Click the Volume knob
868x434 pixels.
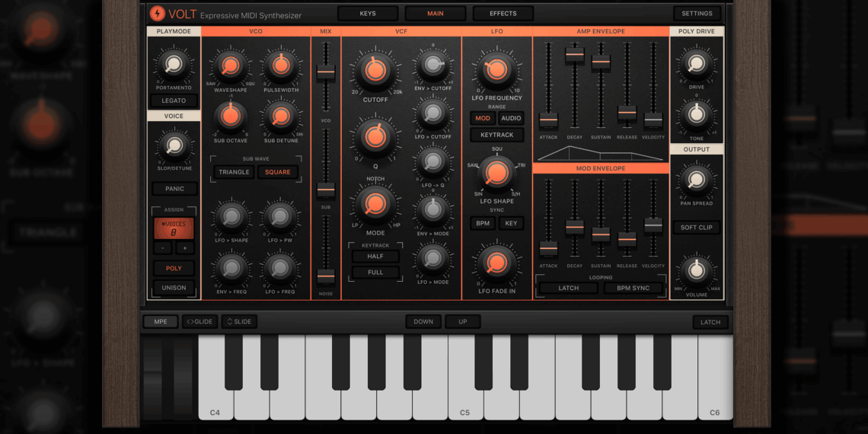point(697,271)
